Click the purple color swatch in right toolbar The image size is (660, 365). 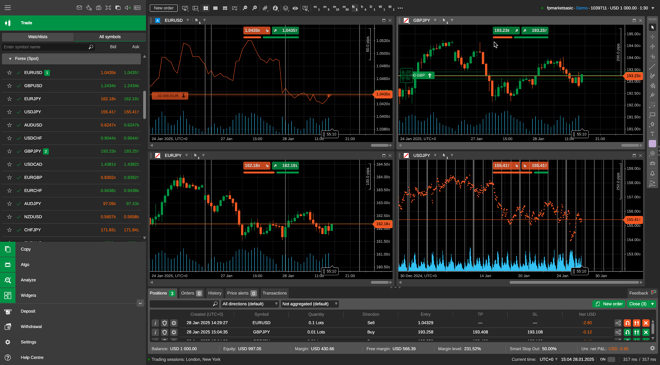click(652, 144)
